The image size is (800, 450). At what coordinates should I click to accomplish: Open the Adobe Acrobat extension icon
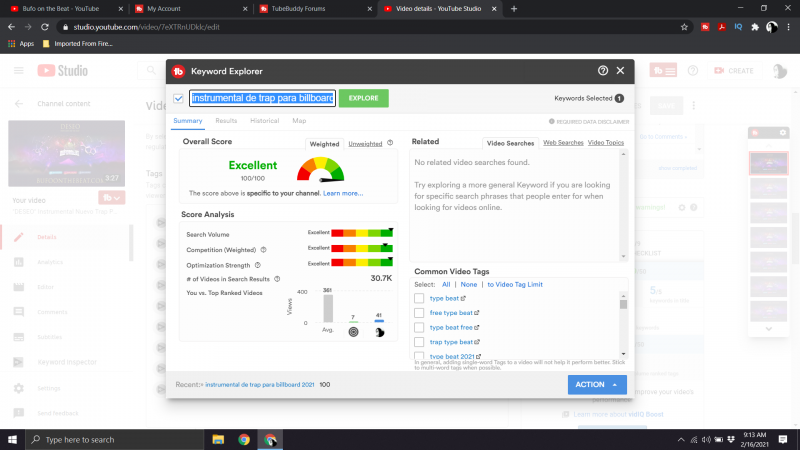pos(721,27)
